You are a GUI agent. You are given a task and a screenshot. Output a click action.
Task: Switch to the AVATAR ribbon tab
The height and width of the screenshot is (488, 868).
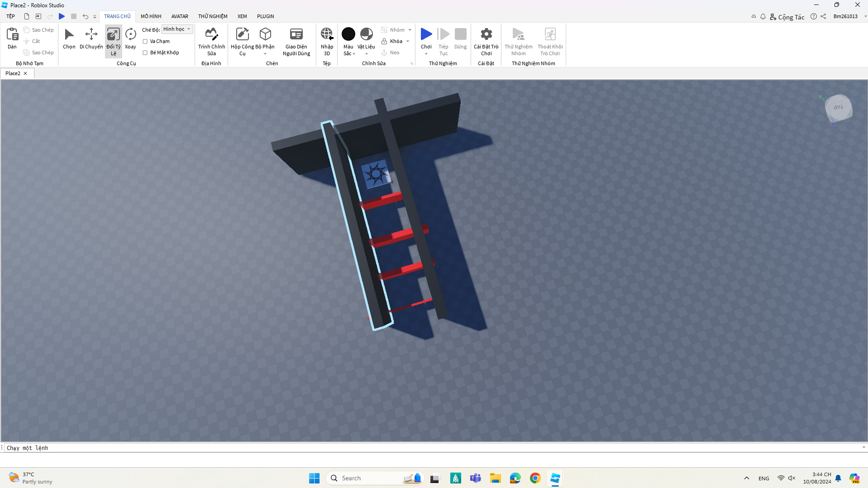tap(180, 16)
